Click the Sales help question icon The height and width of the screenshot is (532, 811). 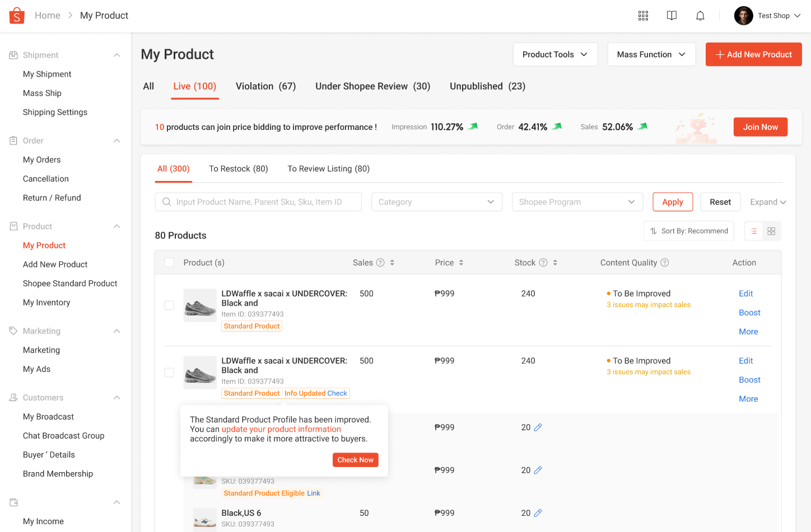pos(380,263)
